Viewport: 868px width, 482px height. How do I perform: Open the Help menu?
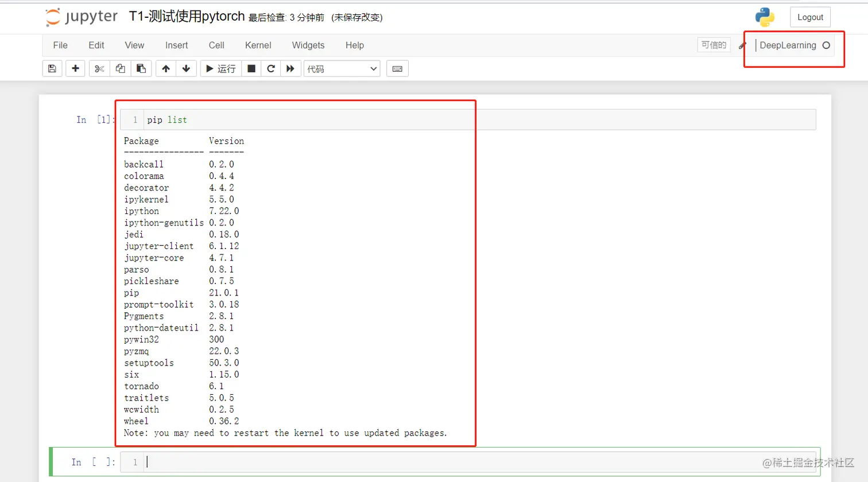pos(355,45)
